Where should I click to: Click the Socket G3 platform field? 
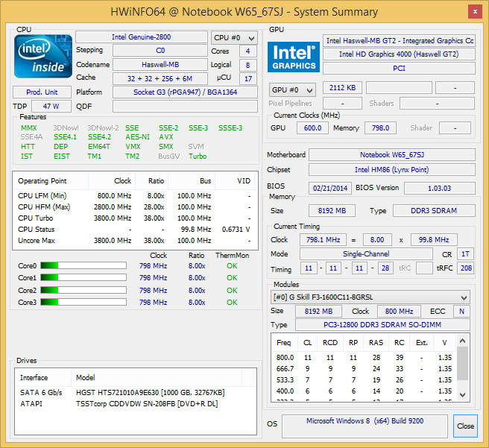click(x=186, y=92)
